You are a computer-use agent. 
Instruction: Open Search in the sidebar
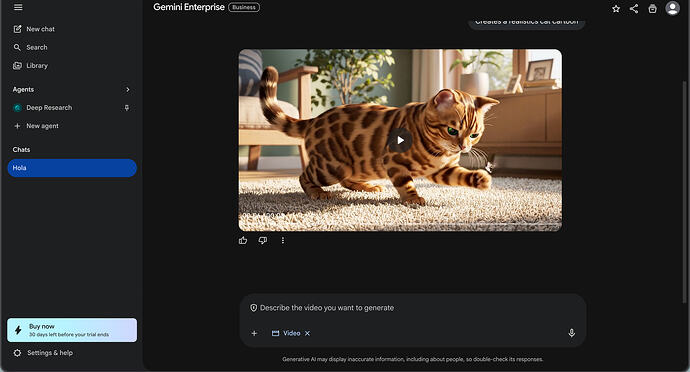pyautogui.click(x=30, y=47)
